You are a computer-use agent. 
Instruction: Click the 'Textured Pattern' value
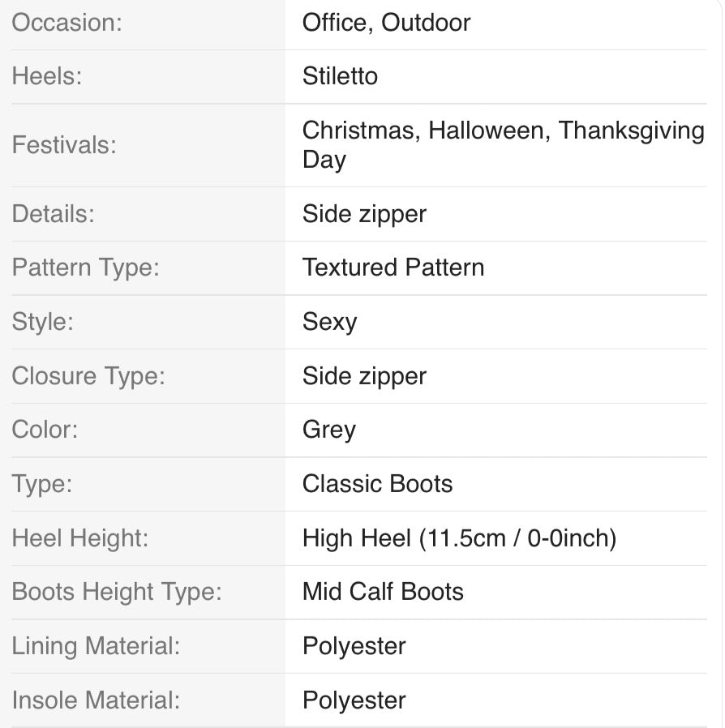[393, 268]
